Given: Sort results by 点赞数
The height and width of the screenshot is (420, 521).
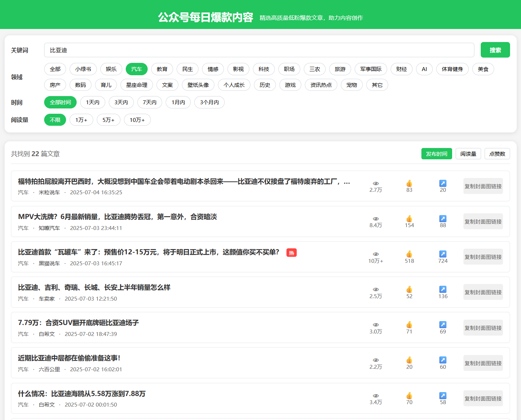Looking at the screenshot, I should (x=497, y=154).
